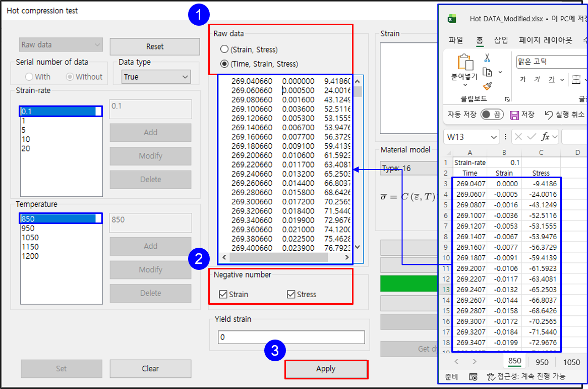Switch to the 페이지 레이아웃 ribbon tab
Image resolution: width=588 pixels, height=389 pixels.
[x=546, y=40]
